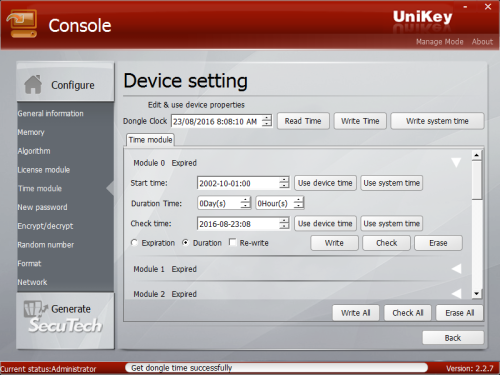
Task: Click the module list scrollbar down arrow
Action: [x=477, y=294]
